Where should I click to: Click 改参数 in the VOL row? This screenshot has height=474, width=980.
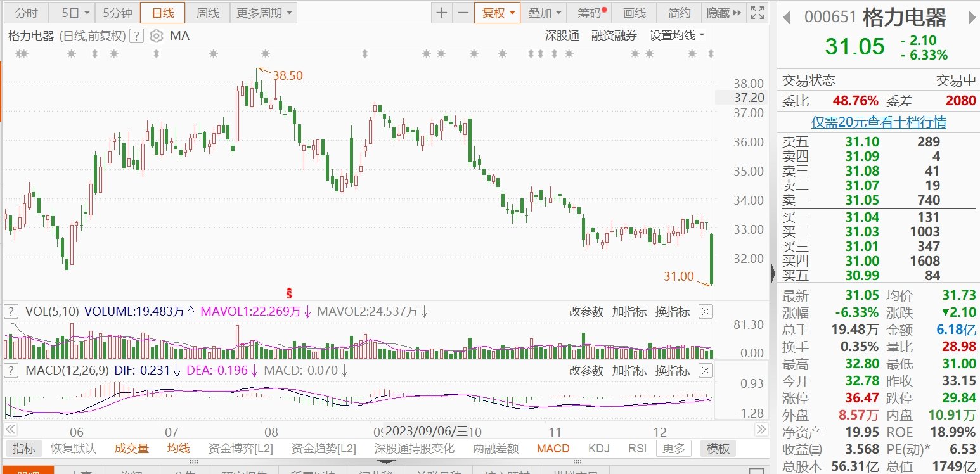(586, 311)
